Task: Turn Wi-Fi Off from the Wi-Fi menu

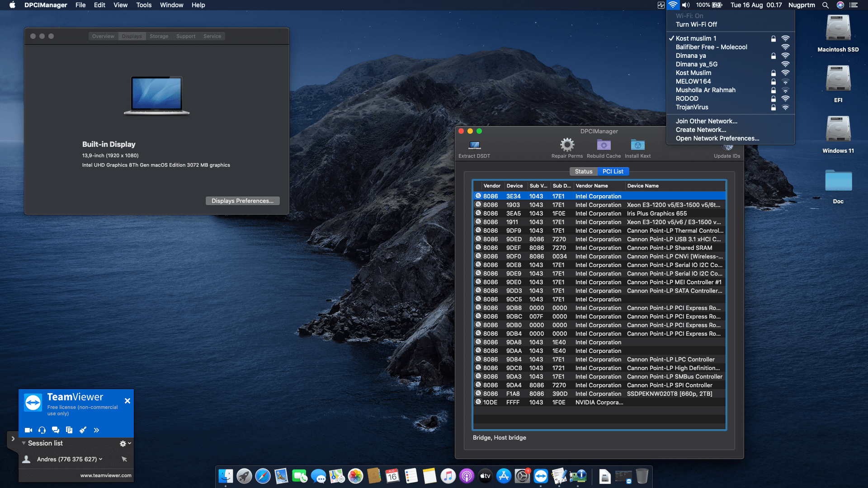Action: click(x=731, y=24)
